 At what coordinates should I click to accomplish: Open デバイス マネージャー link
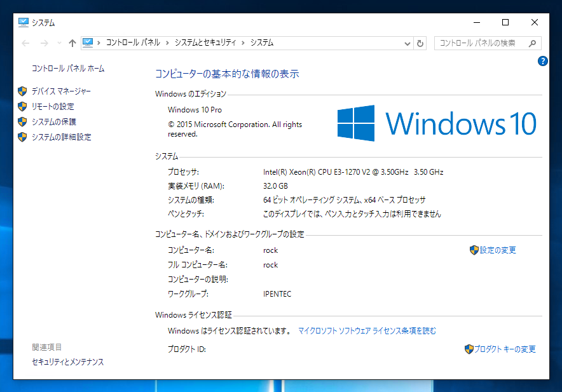pos(61,91)
